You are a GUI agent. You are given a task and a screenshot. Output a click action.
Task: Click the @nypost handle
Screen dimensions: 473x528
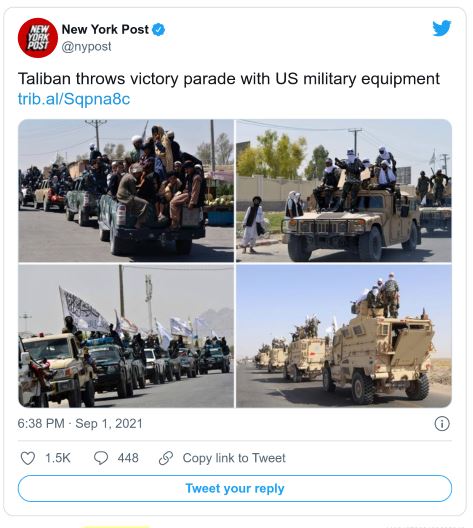86,46
